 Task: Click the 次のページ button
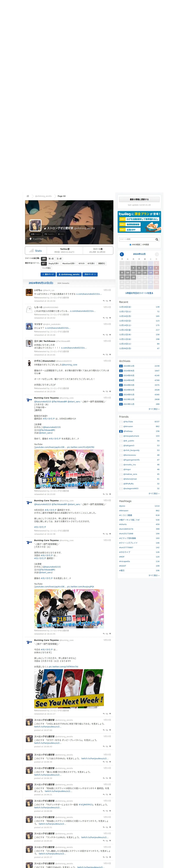[90, 274]
